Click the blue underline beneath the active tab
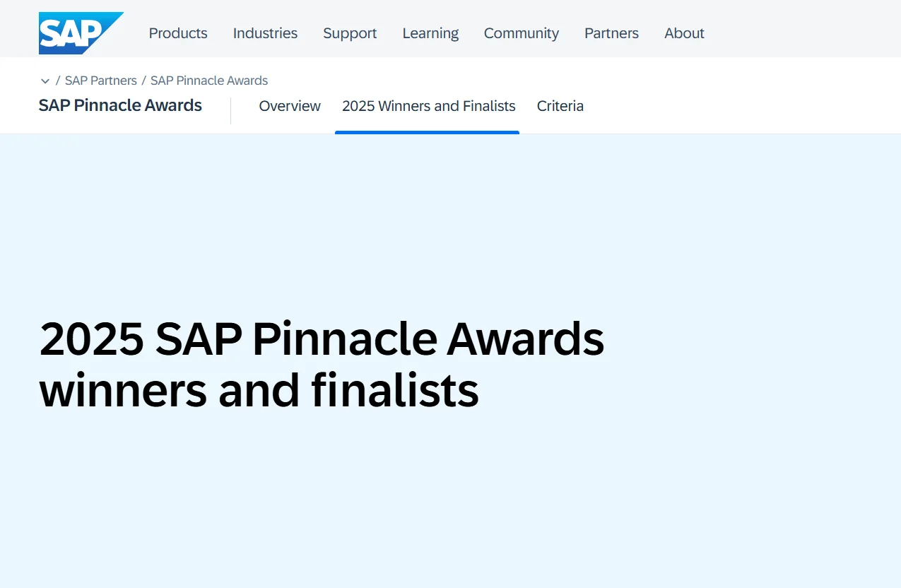The width and height of the screenshot is (901, 588). pyautogui.click(x=427, y=132)
